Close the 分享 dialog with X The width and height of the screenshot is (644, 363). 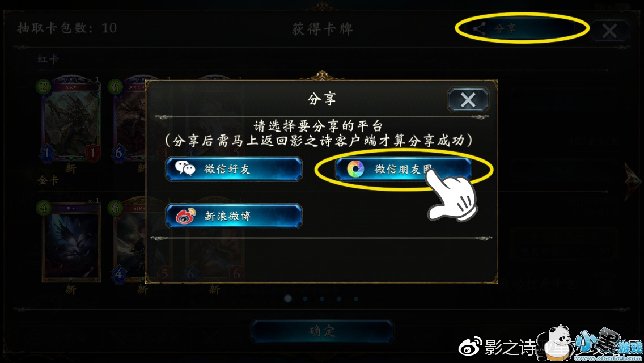point(468,100)
